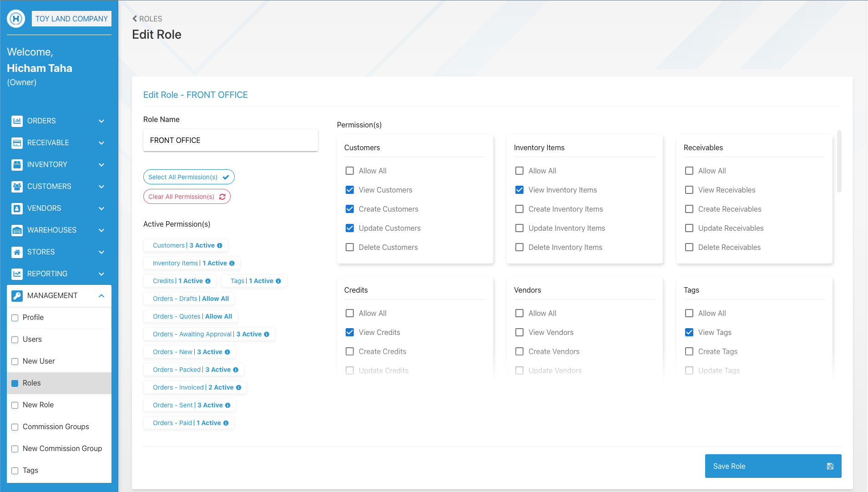Click info icon on Orders - Paid chip
This screenshot has width=868, height=492.
(x=226, y=423)
